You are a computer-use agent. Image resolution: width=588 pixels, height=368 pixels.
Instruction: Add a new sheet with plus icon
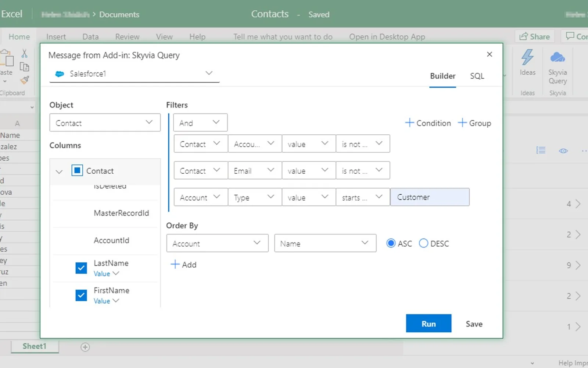[x=85, y=347]
